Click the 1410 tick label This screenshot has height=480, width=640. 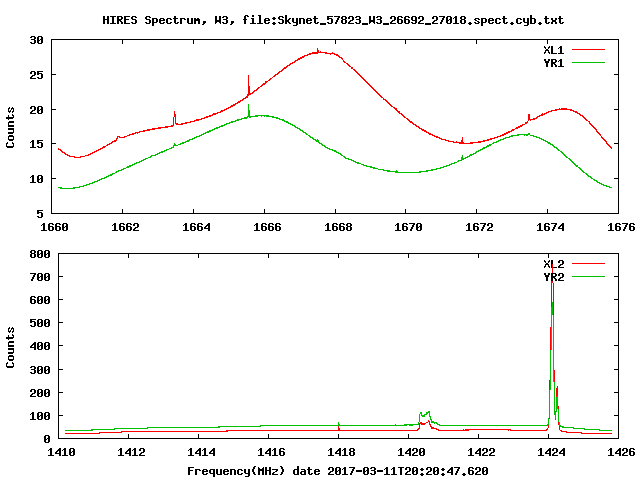(x=61, y=452)
